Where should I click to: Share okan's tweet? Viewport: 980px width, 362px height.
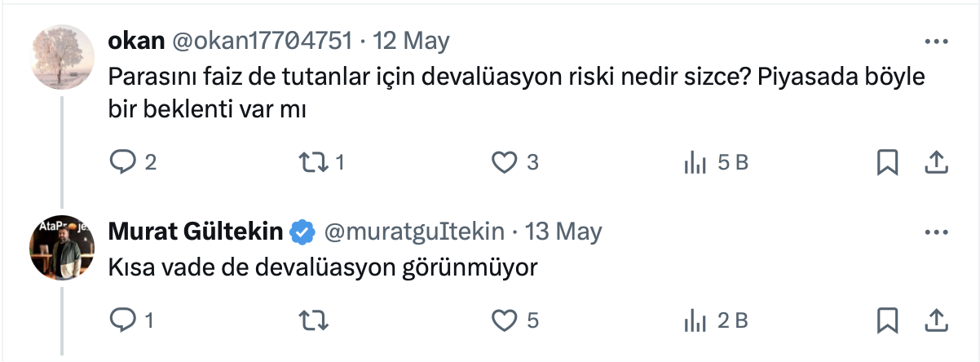coord(934,163)
